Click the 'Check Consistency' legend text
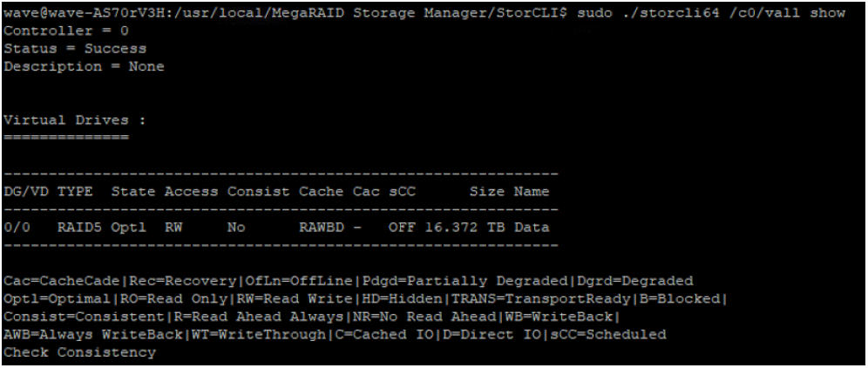The width and height of the screenshot is (868, 368). tap(79, 352)
